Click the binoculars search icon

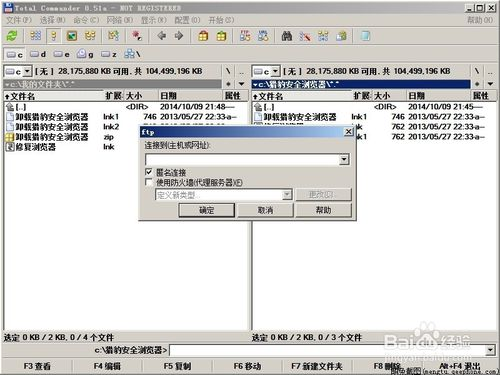pyautogui.click(x=287, y=36)
